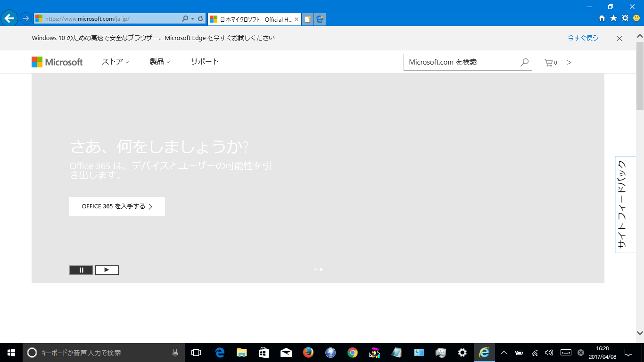Click the Cortana search box on the taskbar
This screenshot has height=362, width=644.
tap(104, 353)
